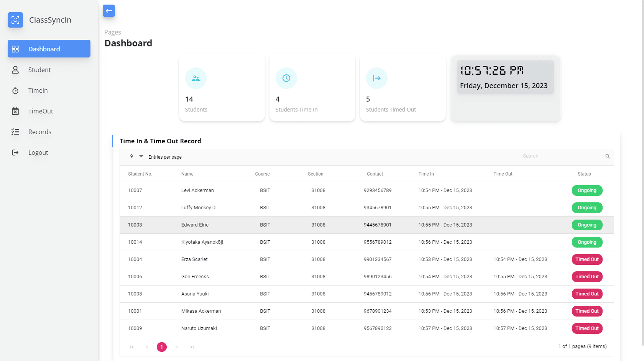Sort by Student No. column header
The width and height of the screenshot is (644, 361).
pyautogui.click(x=140, y=174)
